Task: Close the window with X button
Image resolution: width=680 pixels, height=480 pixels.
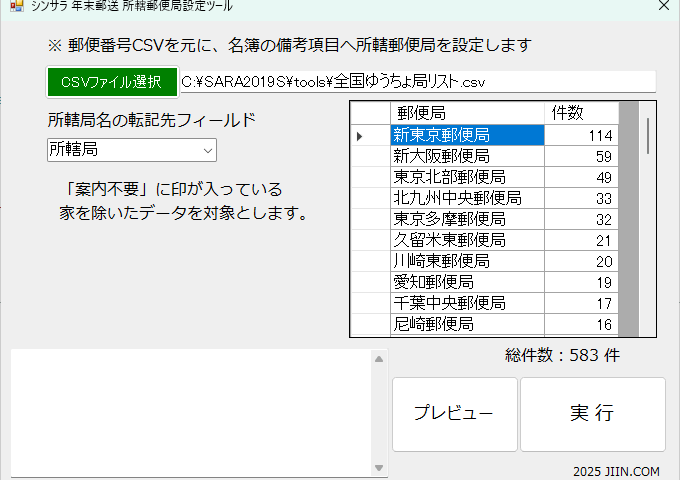Action: pyautogui.click(x=663, y=5)
